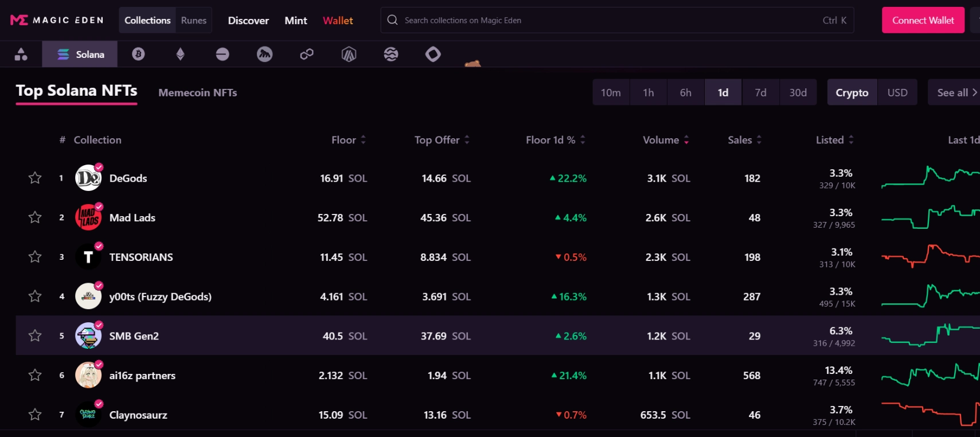Screen dimensions: 980x437
Task: Focus the Magic Eden search field
Action: click(617, 20)
